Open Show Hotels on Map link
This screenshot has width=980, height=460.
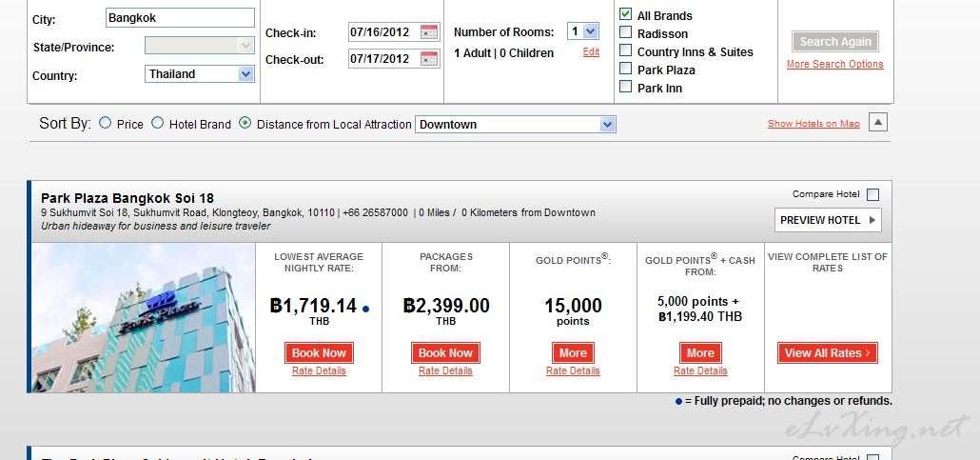[x=813, y=123]
